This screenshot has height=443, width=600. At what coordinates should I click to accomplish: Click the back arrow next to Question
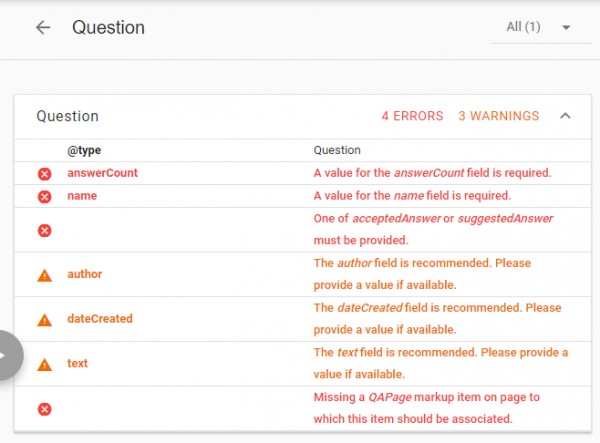42,27
